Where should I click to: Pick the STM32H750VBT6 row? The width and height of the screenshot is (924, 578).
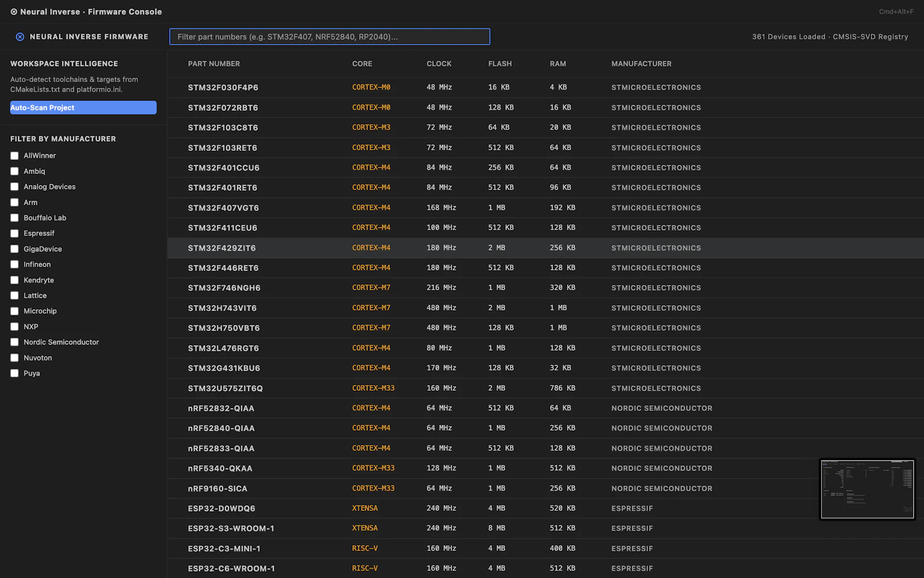[546, 328]
